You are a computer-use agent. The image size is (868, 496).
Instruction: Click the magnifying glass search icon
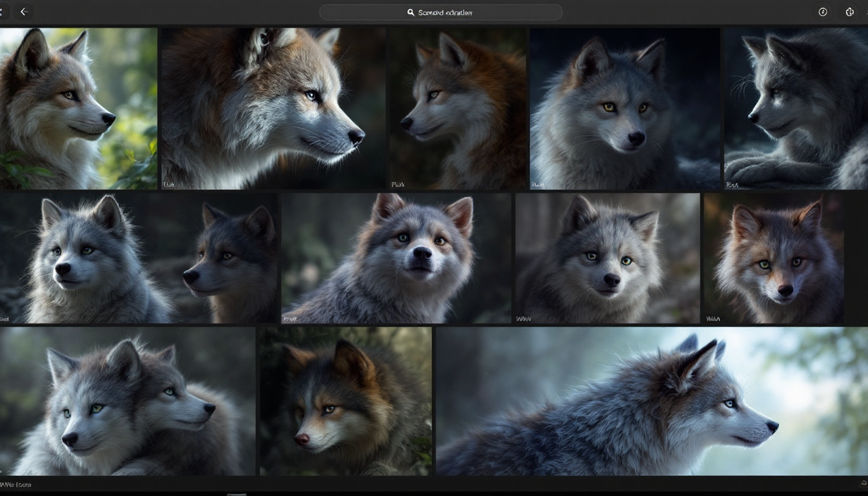(x=411, y=12)
